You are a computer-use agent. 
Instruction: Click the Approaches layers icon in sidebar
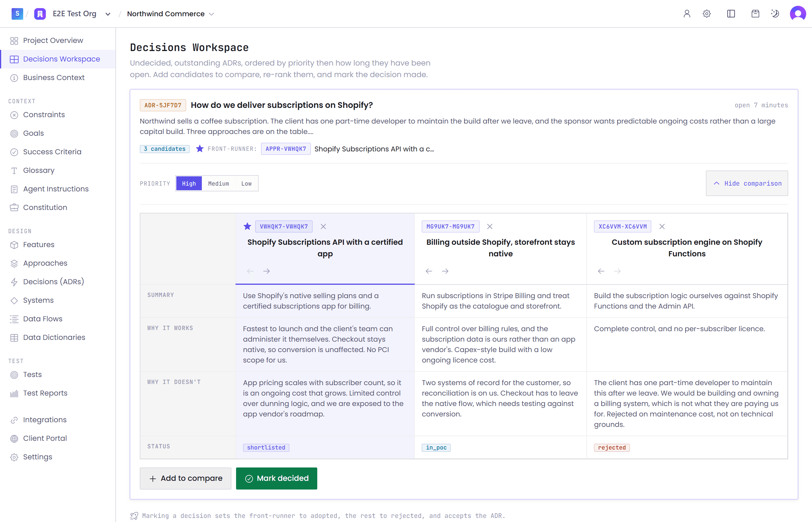[x=14, y=263]
